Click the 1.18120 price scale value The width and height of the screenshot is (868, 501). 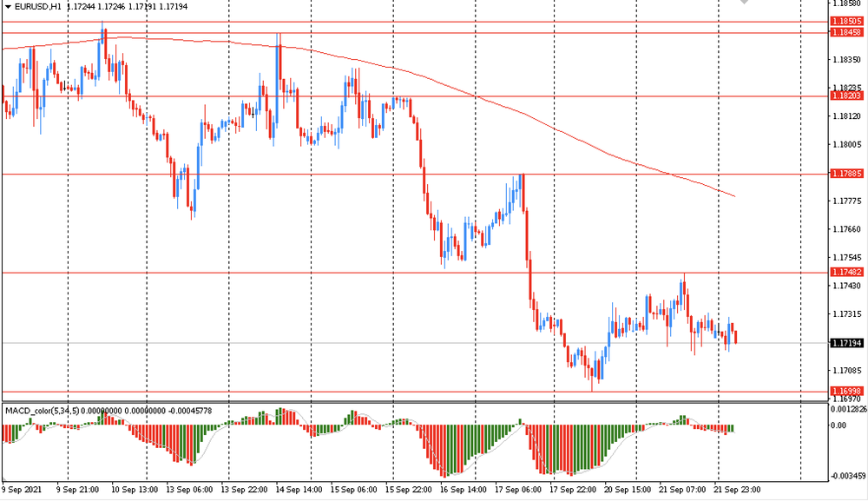click(847, 115)
